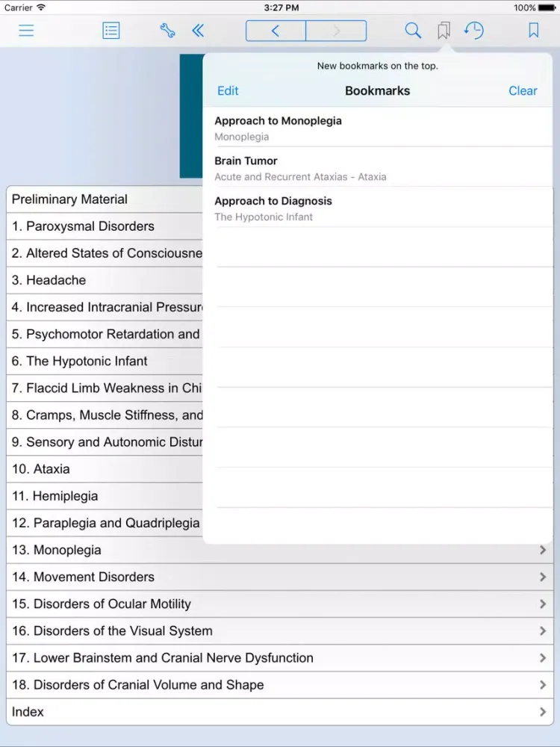This screenshot has height=747, width=560.
Task: Clear all bookmarks
Action: 523,91
